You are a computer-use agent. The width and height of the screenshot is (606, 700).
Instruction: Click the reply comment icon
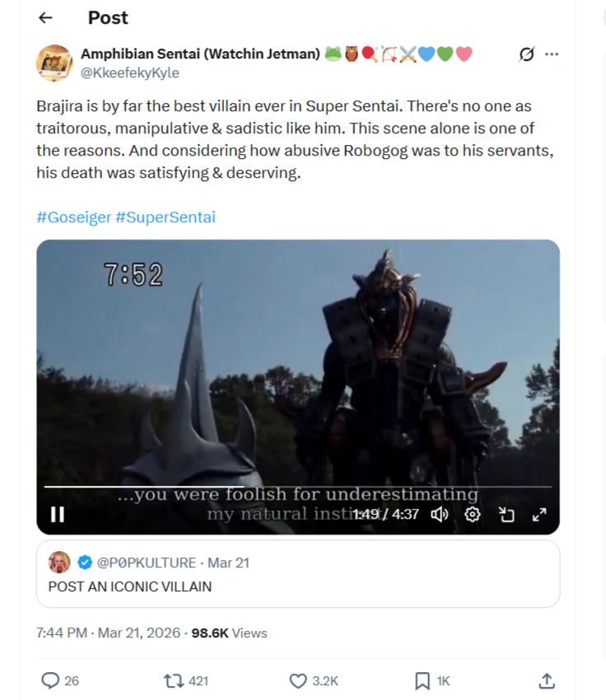pos(51,680)
